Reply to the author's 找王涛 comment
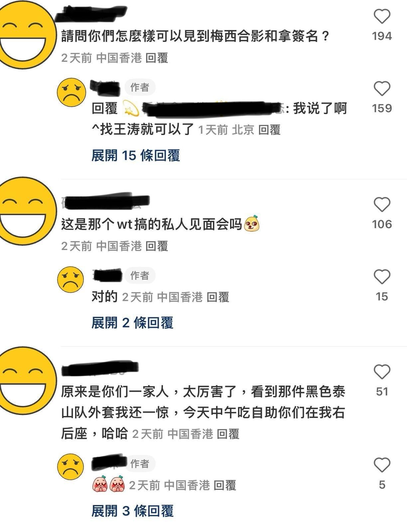This screenshot has height=532, width=407. click(x=269, y=130)
